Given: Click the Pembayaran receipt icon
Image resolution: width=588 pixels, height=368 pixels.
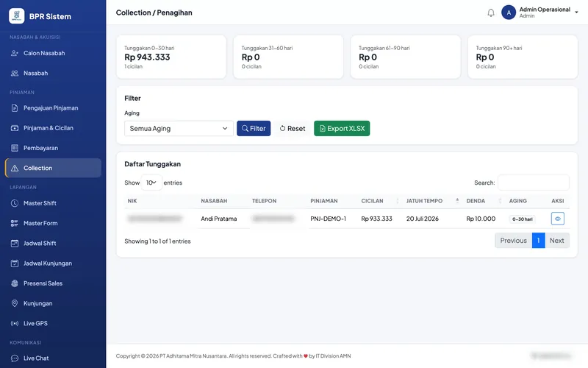Looking at the screenshot, I should pyautogui.click(x=15, y=148).
